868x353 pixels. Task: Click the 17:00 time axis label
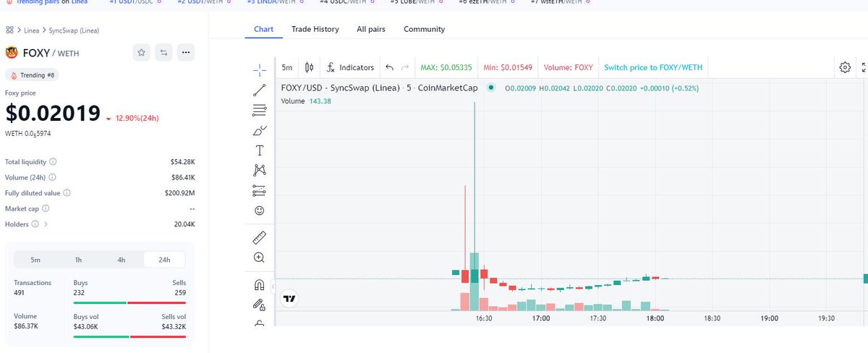[x=540, y=318]
